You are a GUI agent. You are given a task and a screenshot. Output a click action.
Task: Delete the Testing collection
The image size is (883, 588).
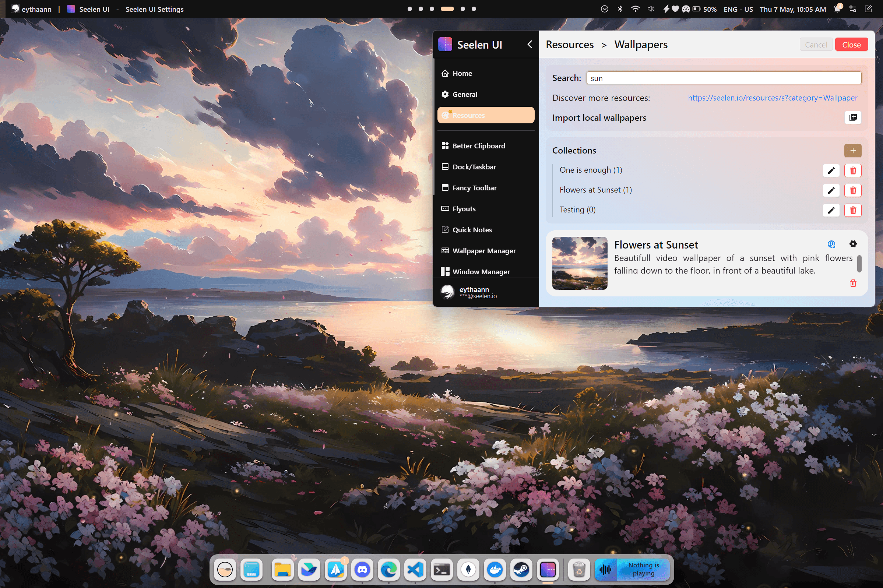tap(853, 210)
